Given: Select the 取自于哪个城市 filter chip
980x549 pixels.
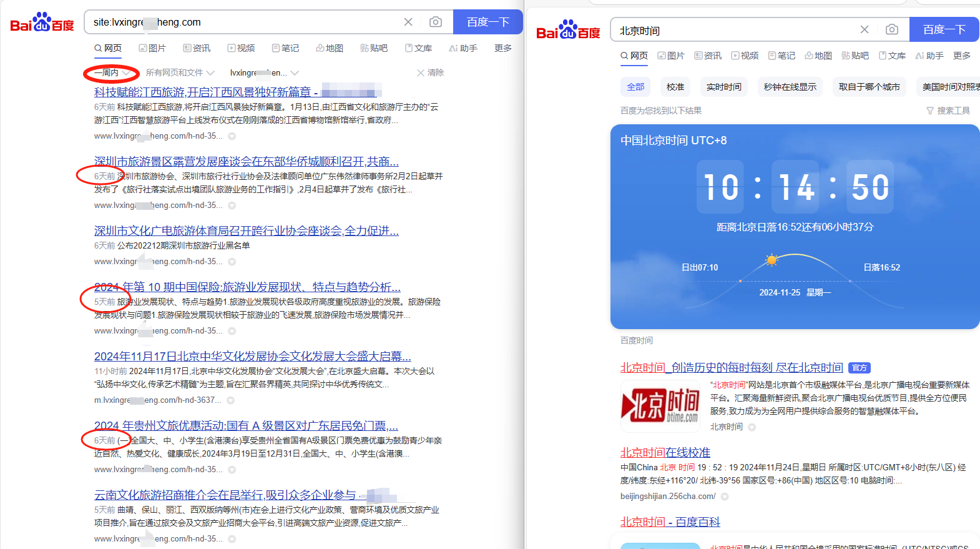Looking at the screenshot, I should point(870,87).
